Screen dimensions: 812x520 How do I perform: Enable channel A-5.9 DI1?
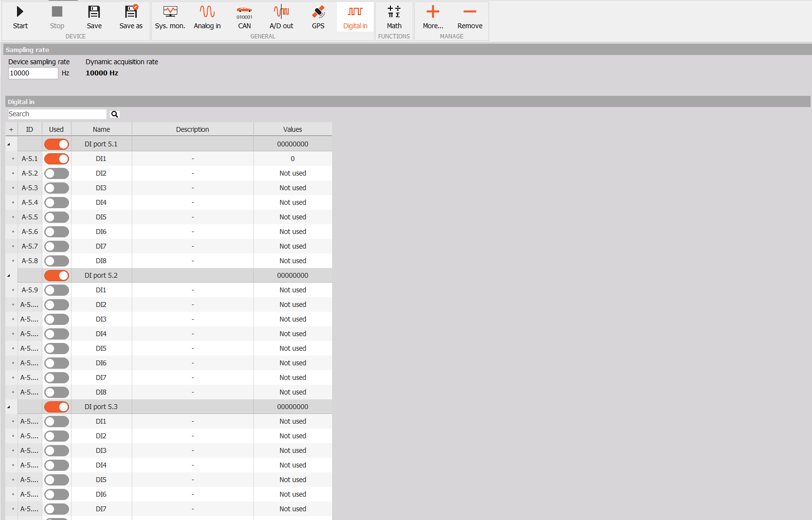pyautogui.click(x=56, y=290)
